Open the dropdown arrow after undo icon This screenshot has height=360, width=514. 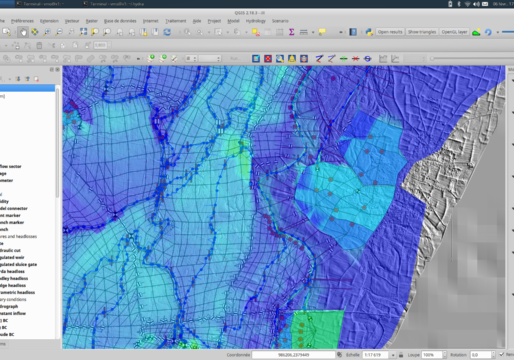[498, 32]
